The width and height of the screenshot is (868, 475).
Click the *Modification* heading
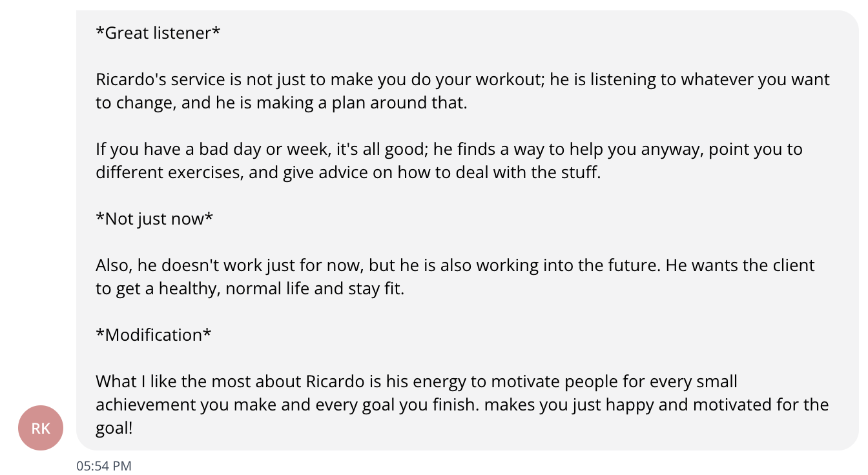pyautogui.click(x=154, y=335)
